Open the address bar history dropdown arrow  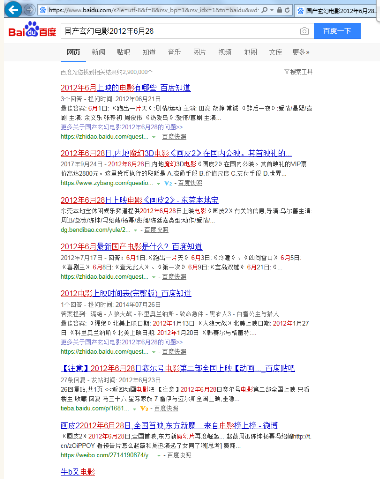272,10
